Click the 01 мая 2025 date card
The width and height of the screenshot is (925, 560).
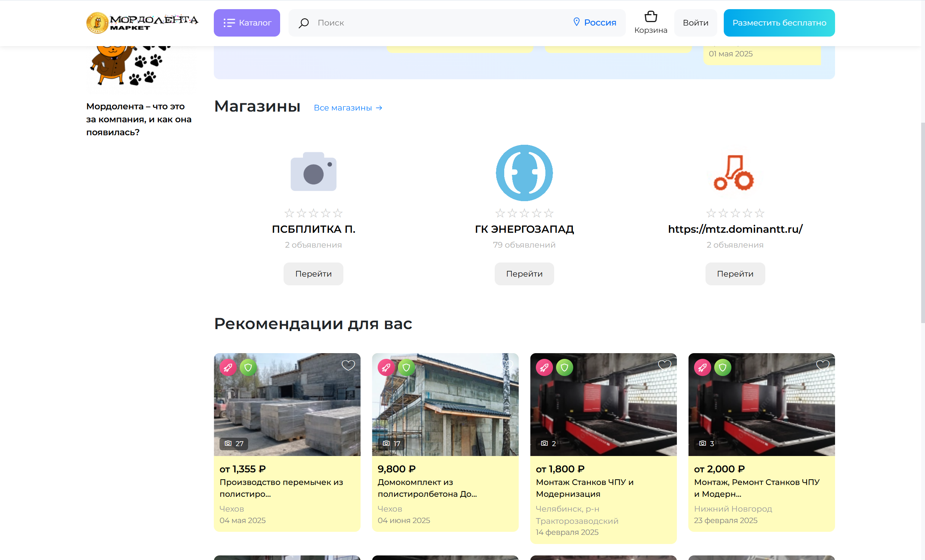(x=762, y=55)
